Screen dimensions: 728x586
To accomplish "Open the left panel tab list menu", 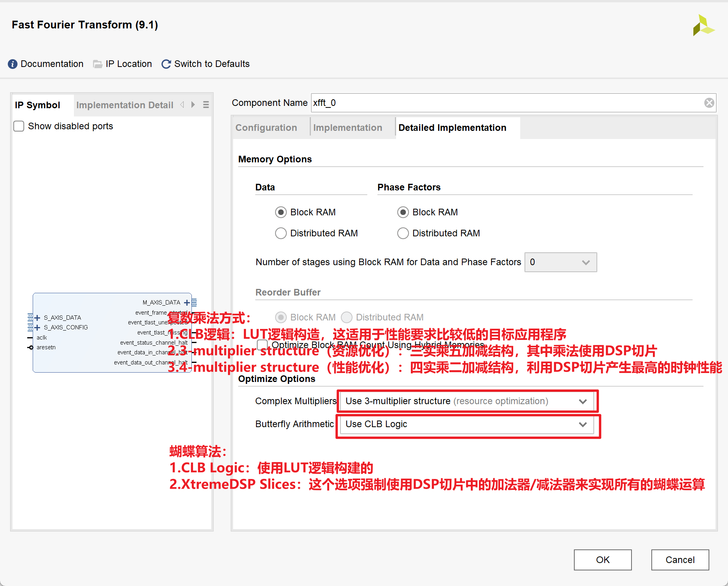I will tap(206, 105).
